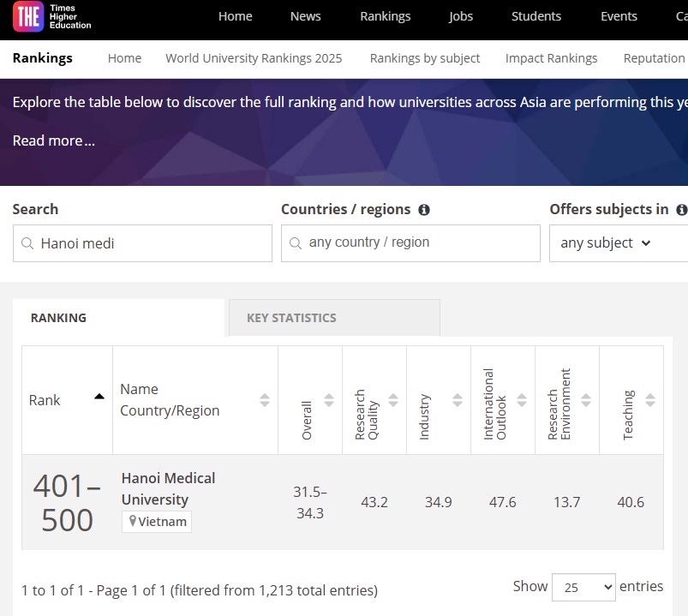The width and height of the screenshot is (688, 616).
Task: Click the Research Quality score '43.2'
Action: click(x=374, y=502)
